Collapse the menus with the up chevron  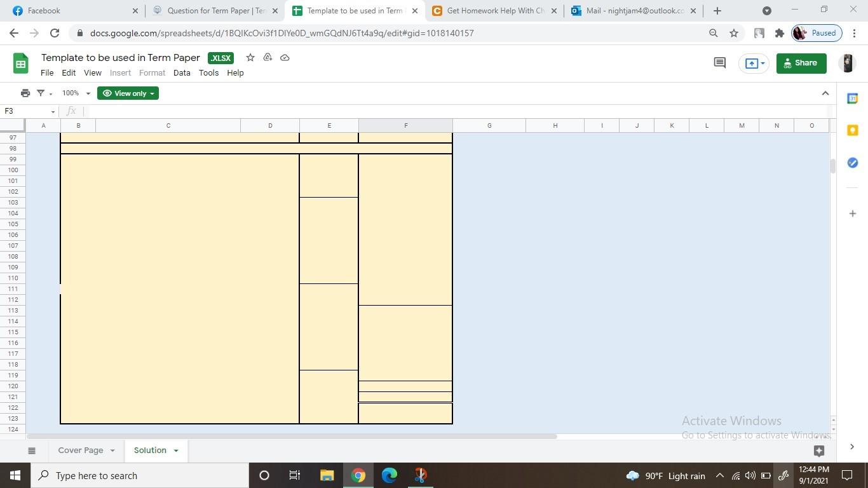825,93
